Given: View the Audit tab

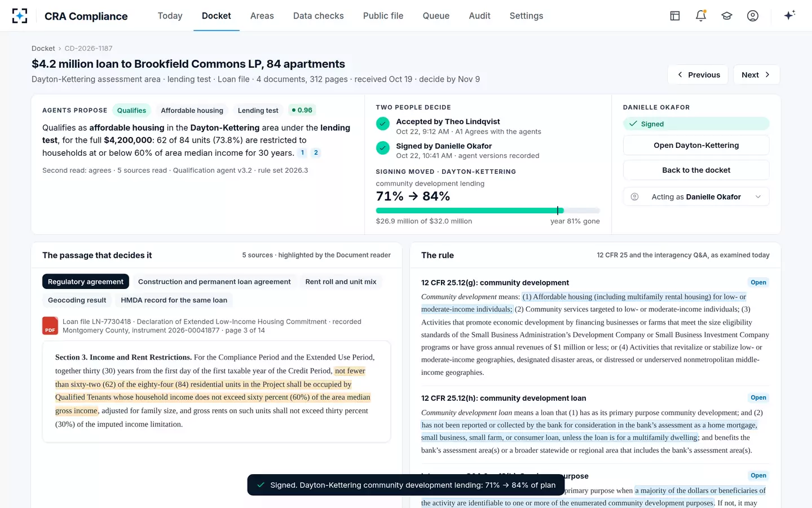Looking at the screenshot, I should tap(480, 16).
